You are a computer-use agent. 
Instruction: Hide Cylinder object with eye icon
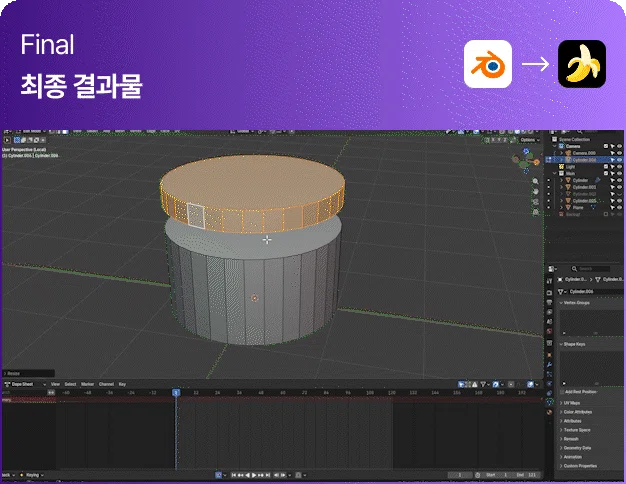coord(619,180)
